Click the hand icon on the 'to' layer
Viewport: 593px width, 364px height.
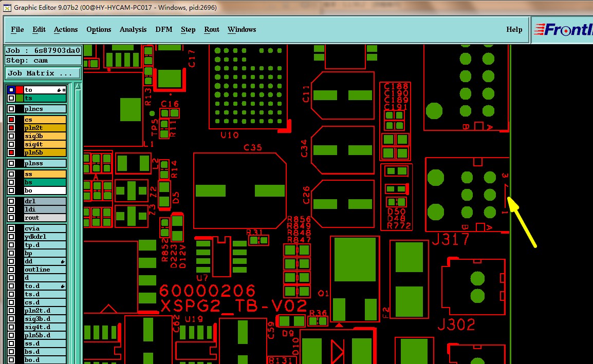(59, 90)
